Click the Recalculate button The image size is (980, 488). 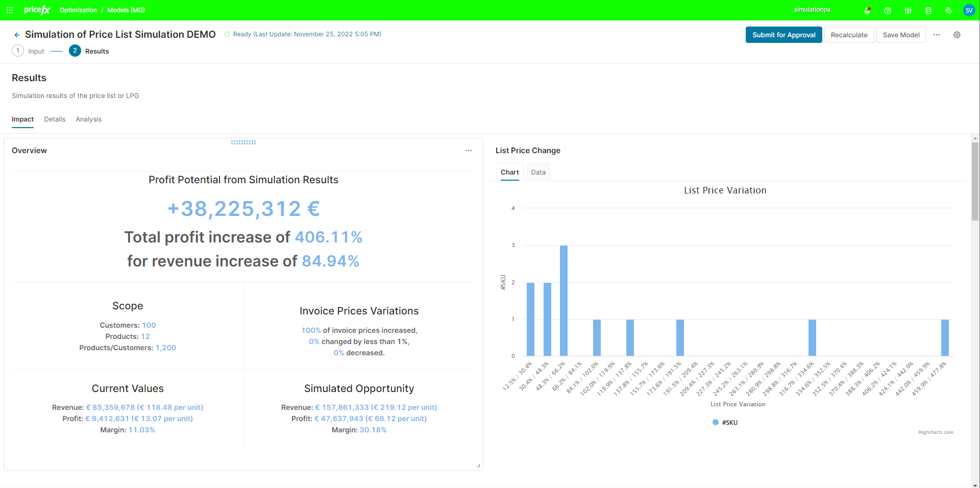click(x=849, y=35)
